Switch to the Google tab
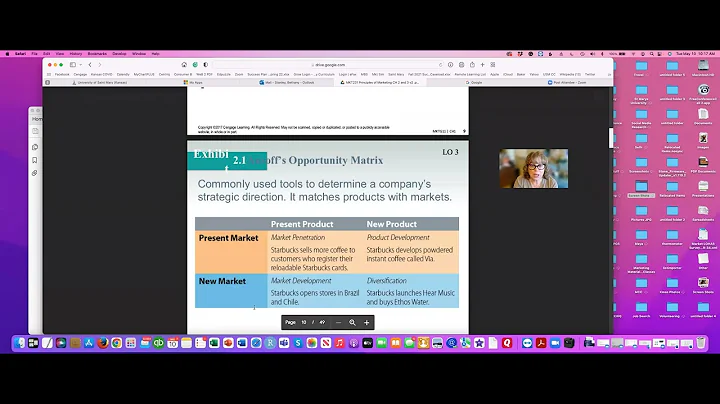The image size is (720, 404). pos(474,83)
